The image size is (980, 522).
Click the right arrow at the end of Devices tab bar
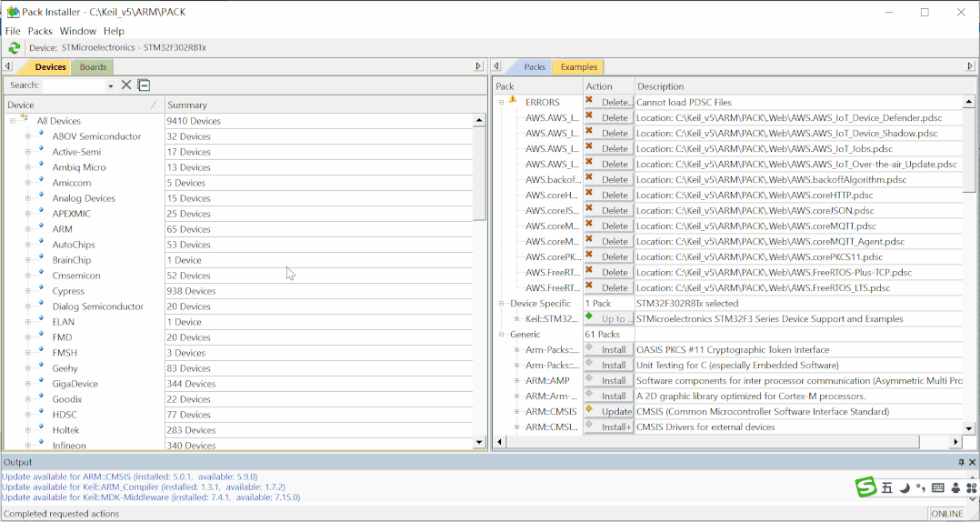click(x=479, y=66)
